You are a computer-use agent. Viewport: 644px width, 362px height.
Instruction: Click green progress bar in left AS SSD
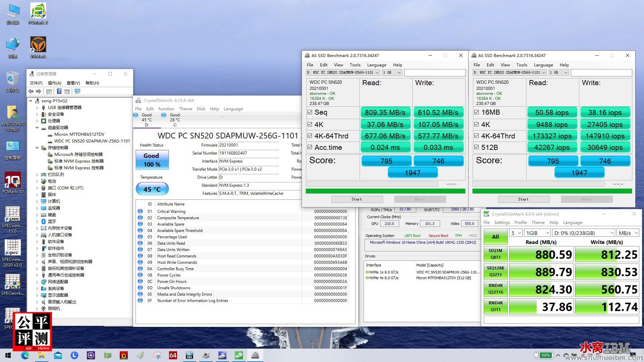385,191
